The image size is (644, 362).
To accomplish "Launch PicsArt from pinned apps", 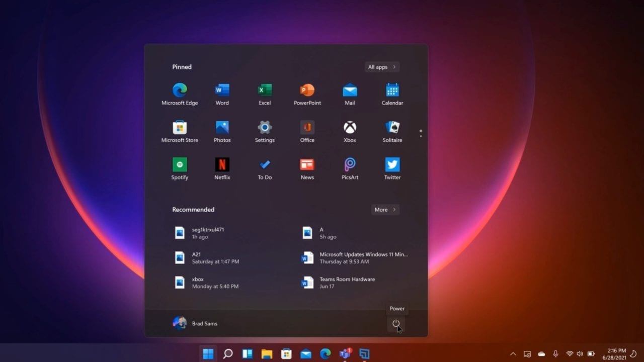I will [x=350, y=168].
